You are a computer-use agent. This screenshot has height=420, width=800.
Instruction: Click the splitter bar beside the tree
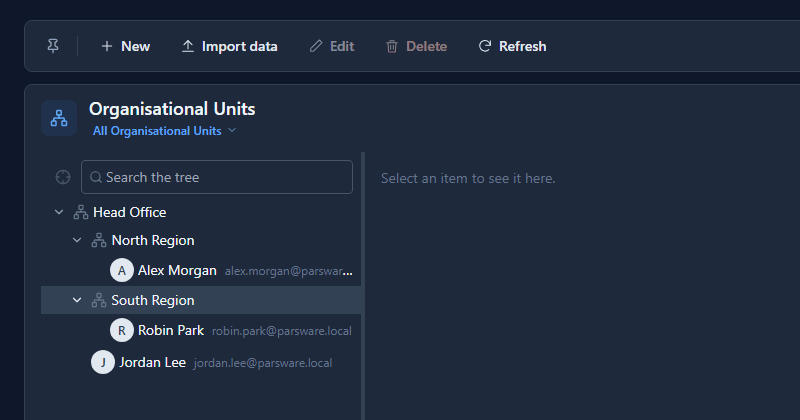click(363, 286)
